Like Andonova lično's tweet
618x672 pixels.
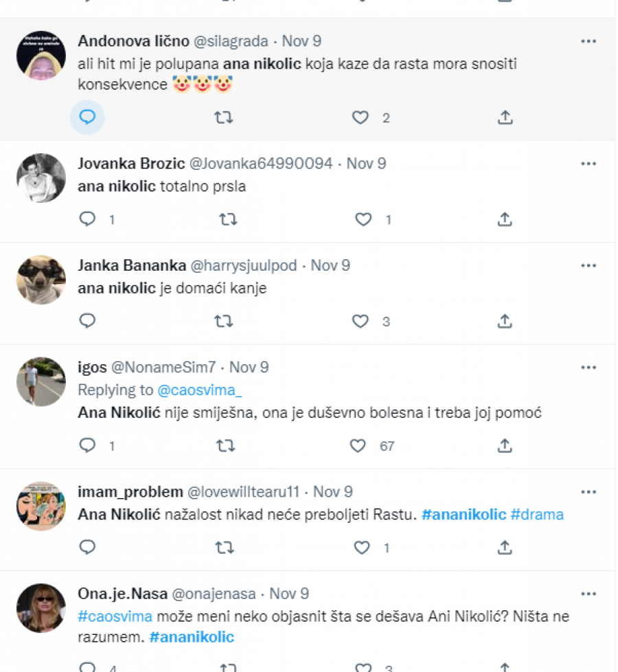coord(360,117)
